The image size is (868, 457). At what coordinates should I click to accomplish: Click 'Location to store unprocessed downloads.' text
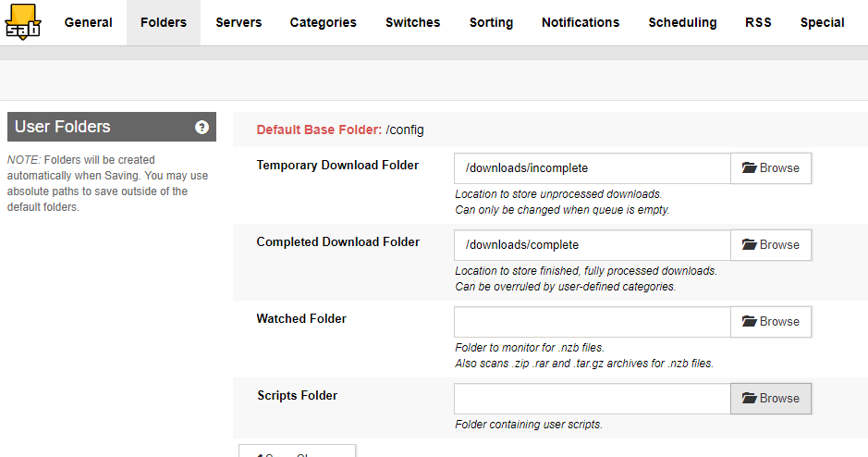[558, 194]
